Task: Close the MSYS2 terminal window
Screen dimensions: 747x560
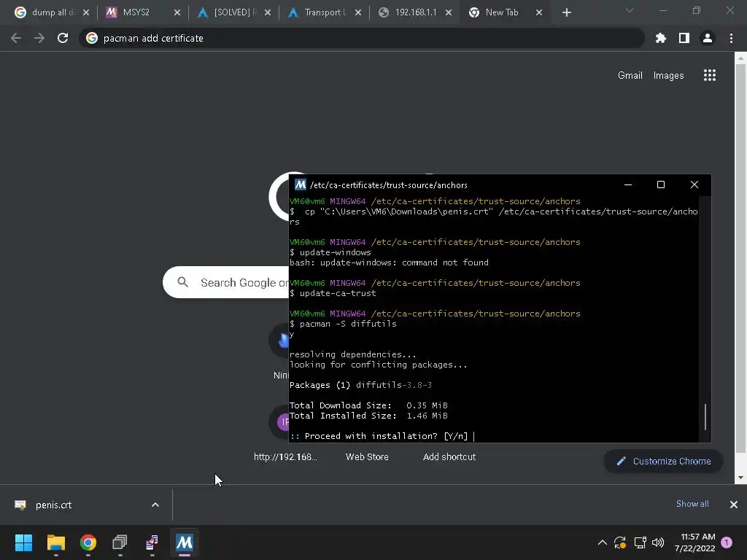Action: pos(694,184)
